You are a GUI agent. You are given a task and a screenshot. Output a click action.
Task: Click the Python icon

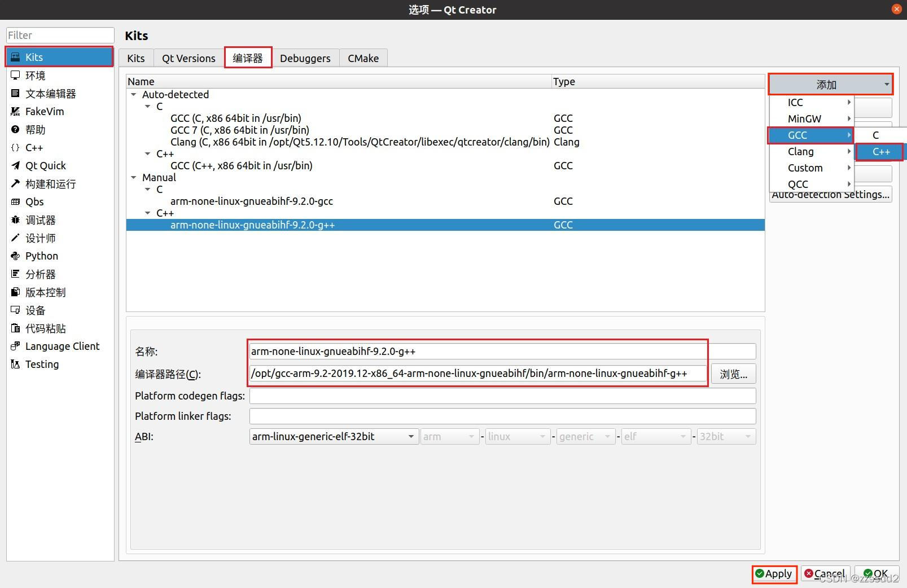(15, 256)
